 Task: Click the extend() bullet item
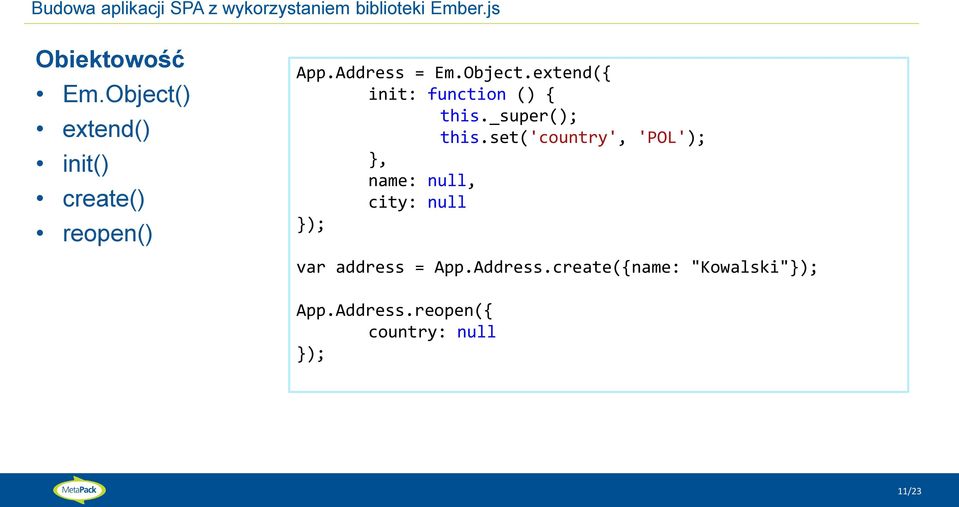click(106, 130)
